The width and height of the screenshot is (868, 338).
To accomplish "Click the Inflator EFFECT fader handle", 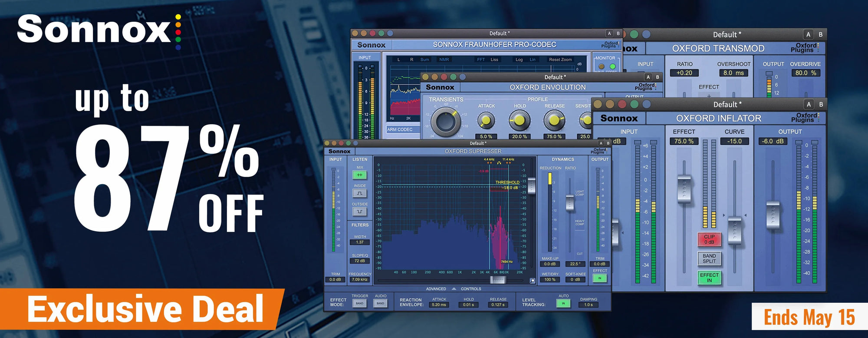I will point(684,189).
